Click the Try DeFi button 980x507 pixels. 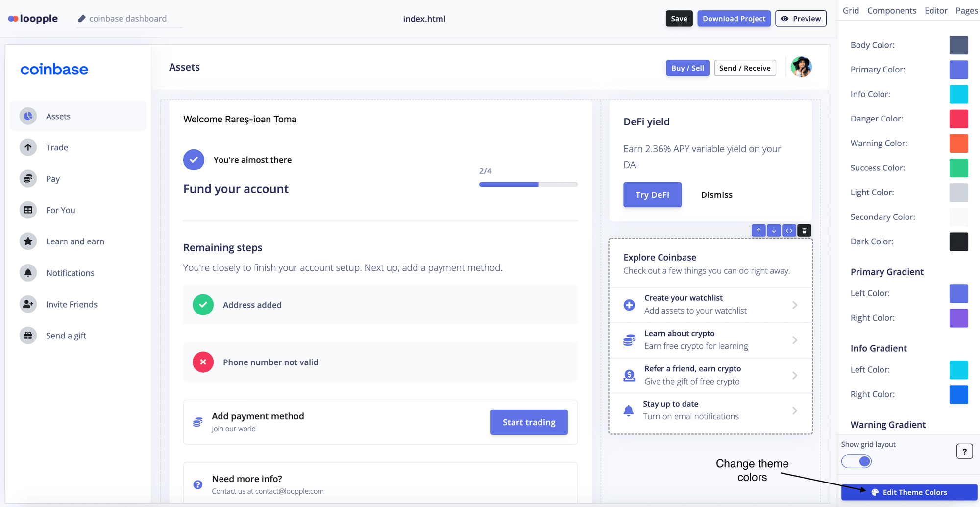coord(652,195)
